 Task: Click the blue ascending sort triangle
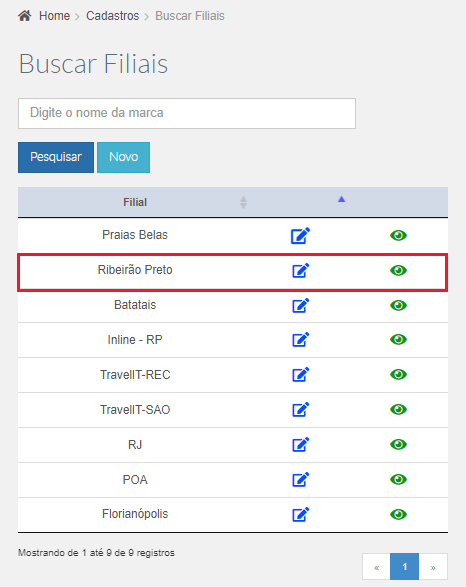click(341, 199)
